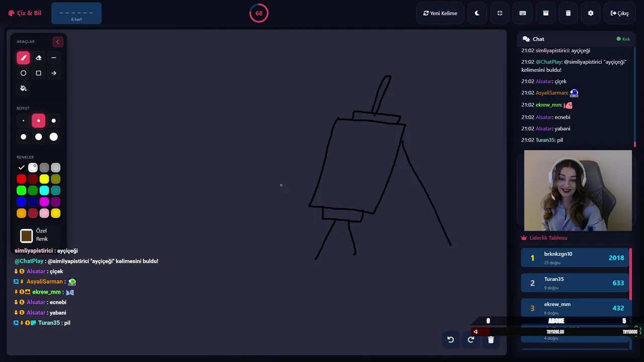Select the eraser tool

pos(38,58)
